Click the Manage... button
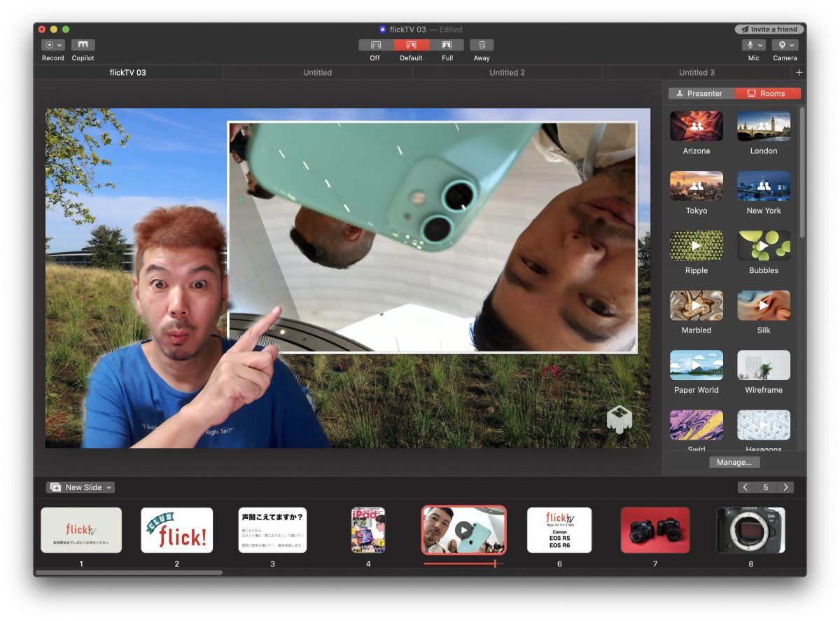This screenshot has height=621, width=840. click(x=734, y=462)
